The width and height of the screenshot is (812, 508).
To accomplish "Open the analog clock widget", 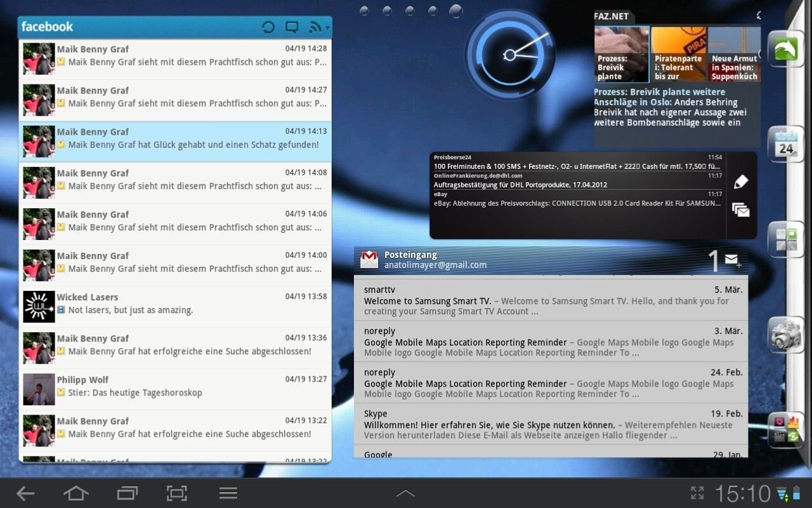I will [509, 55].
